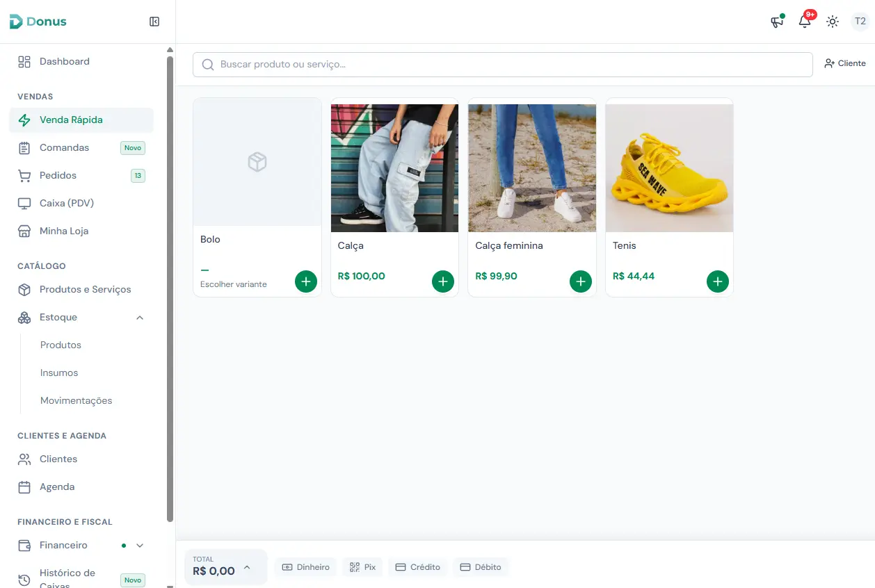Image resolution: width=875 pixels, height=588 pixels.
Task: Click the yellow Tenis product photo
Action: [x=669, y=168]
